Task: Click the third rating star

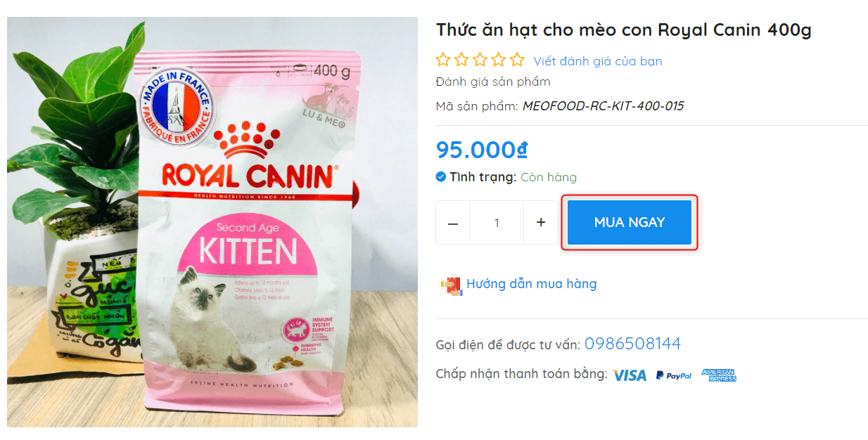Action: coord(480,60)
